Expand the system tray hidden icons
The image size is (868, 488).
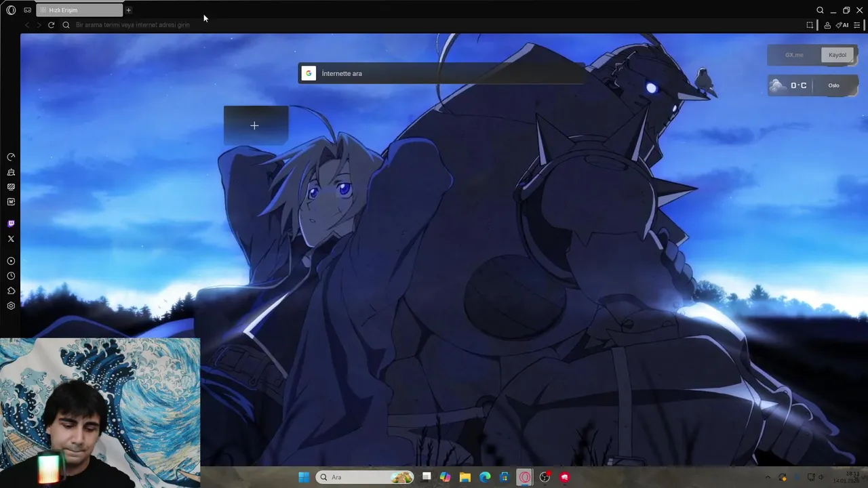tap(768, 477)
